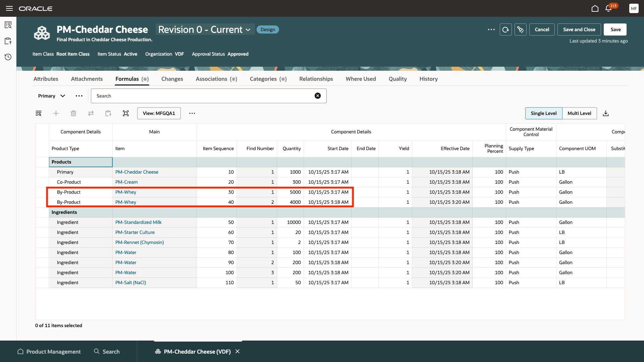Click the refresh icon near Cancel
644x362 pixels.
click(x=505, y=29)
